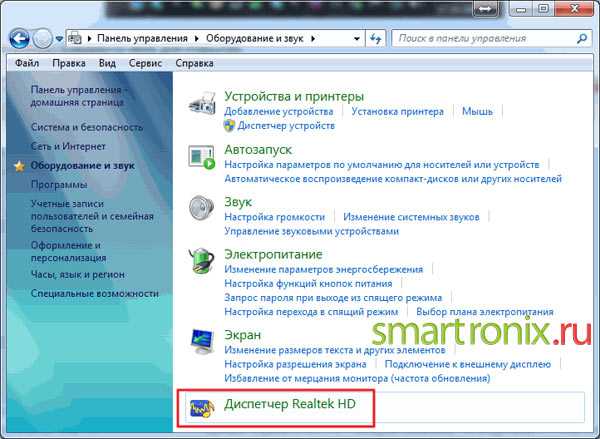The image size is (600, 439).
Task: Open Звук heading
Action: pos(238,202)
